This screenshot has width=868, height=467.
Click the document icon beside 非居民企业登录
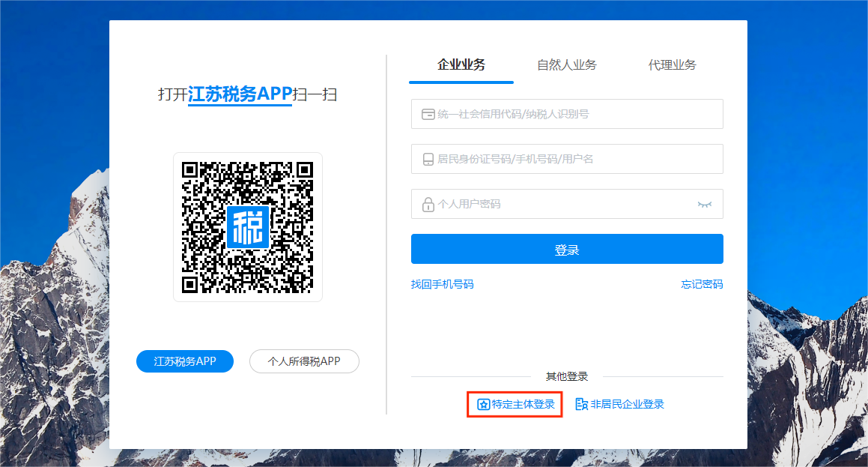click(581, 405)
